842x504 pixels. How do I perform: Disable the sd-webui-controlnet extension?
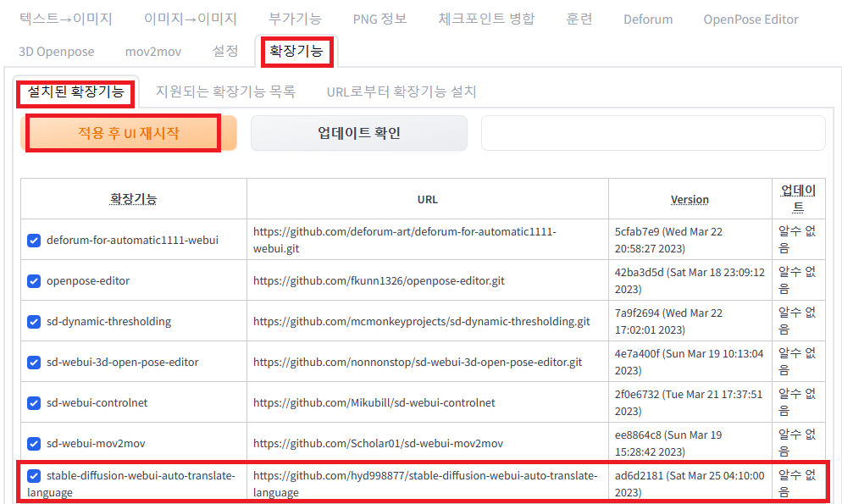point(34,403)
